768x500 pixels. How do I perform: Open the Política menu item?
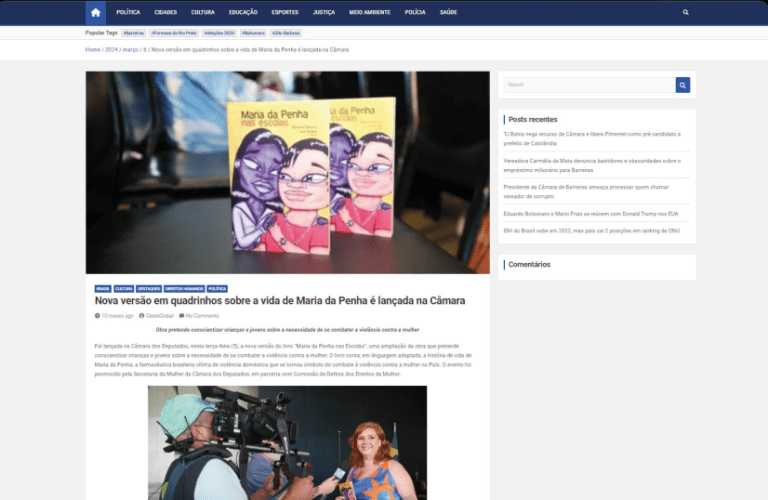point(128,13)
